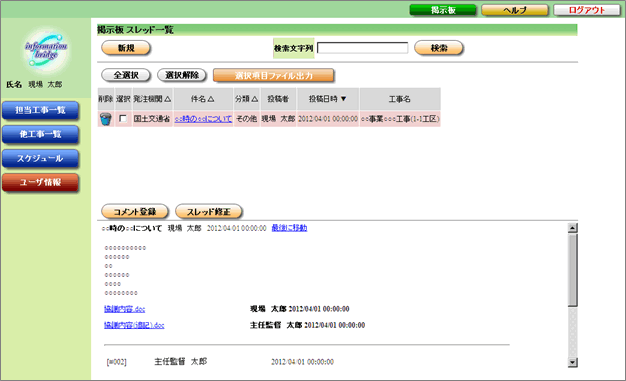Click the 投稿者 column header
Viewport: 626px width, 381px height.
(278, 99)
